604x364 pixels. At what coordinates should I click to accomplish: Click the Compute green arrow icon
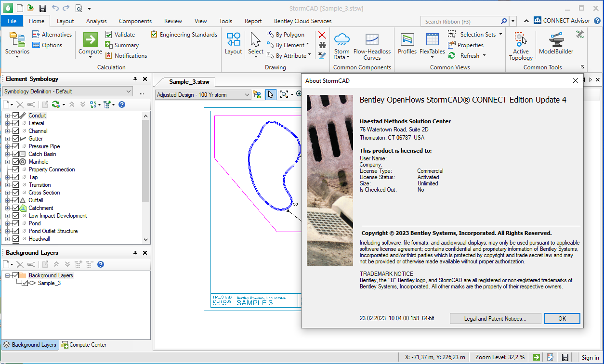pyautogui.click(x=91, y=39)
